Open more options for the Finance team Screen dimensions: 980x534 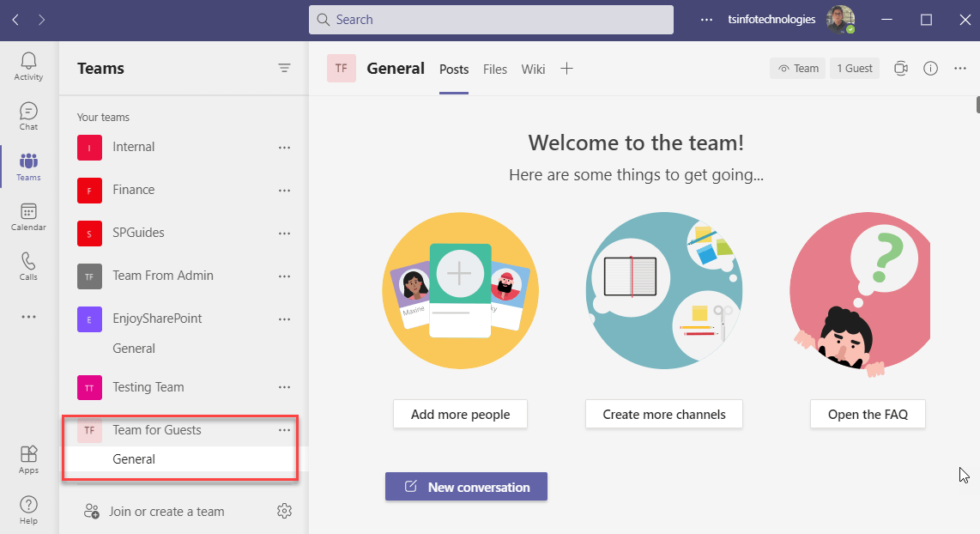click(284, 190)
